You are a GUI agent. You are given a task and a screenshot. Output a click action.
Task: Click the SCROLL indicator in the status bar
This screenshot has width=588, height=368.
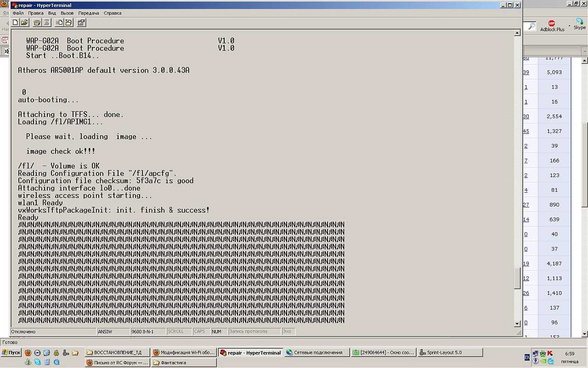click(180, 331)
